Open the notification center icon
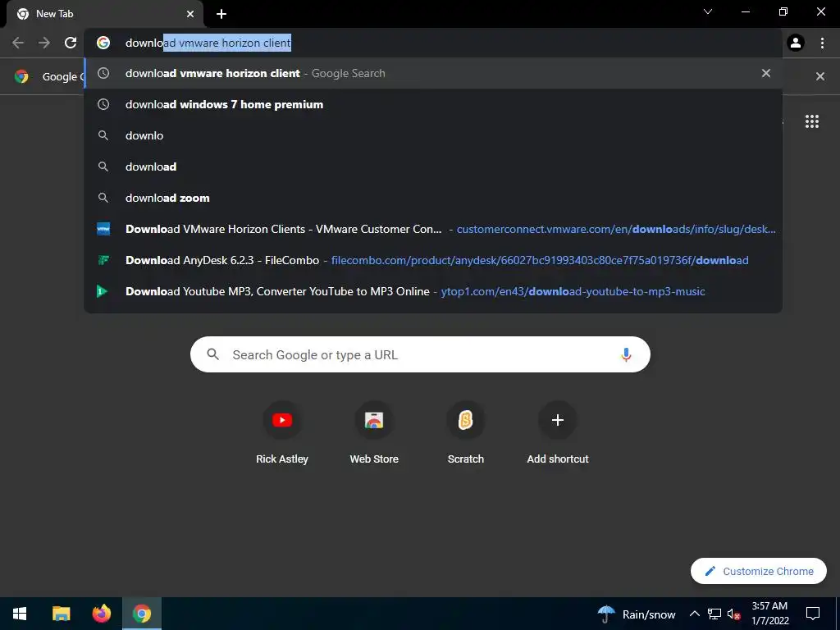This screenshot has height=630, width=840. point(813,614)
